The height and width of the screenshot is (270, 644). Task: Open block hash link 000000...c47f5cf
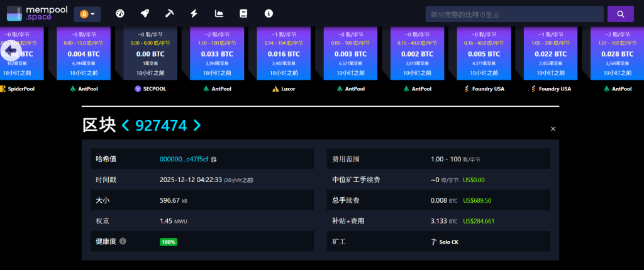pyautogui.click(x=184, y=159)
